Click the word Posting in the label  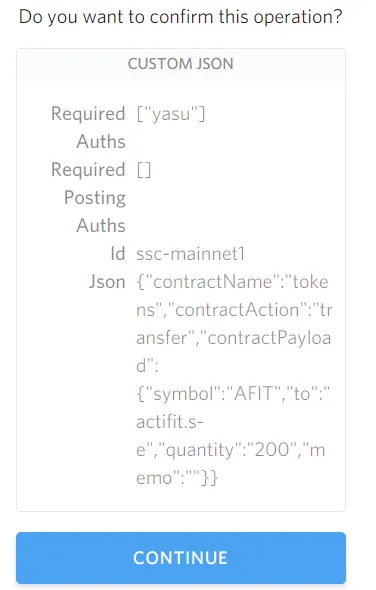pos(95,198)
